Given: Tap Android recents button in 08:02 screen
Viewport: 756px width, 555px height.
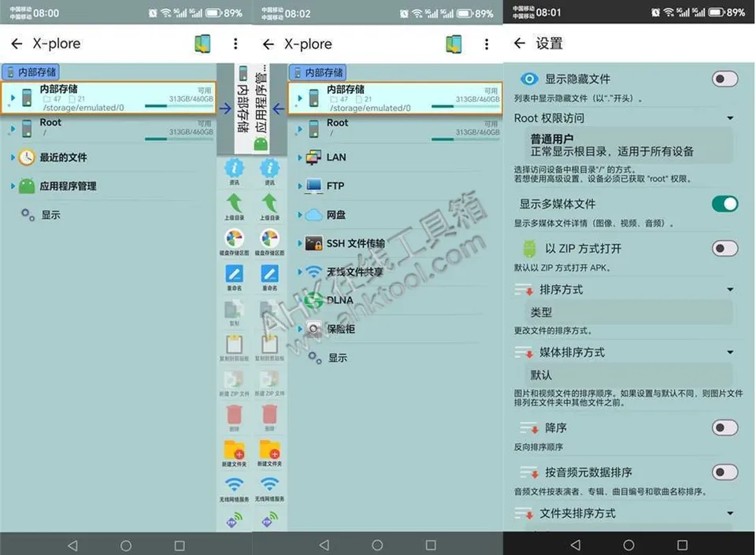Looking at the screenshot, I should (431, 545).
